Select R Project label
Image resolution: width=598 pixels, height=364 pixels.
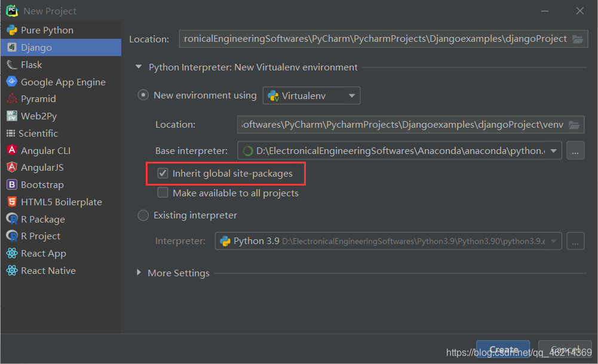tap(41, 236)
